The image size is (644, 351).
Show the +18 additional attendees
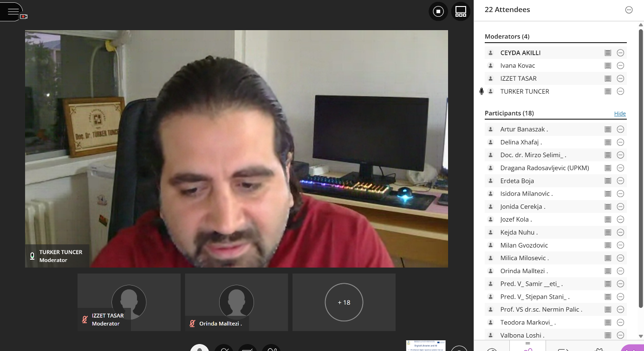click(344, 302)
